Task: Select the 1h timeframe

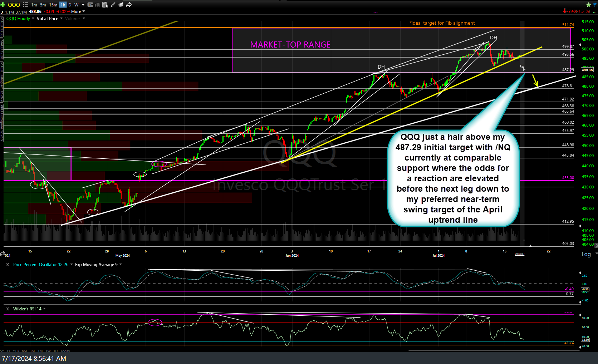Action: (63, 5)
